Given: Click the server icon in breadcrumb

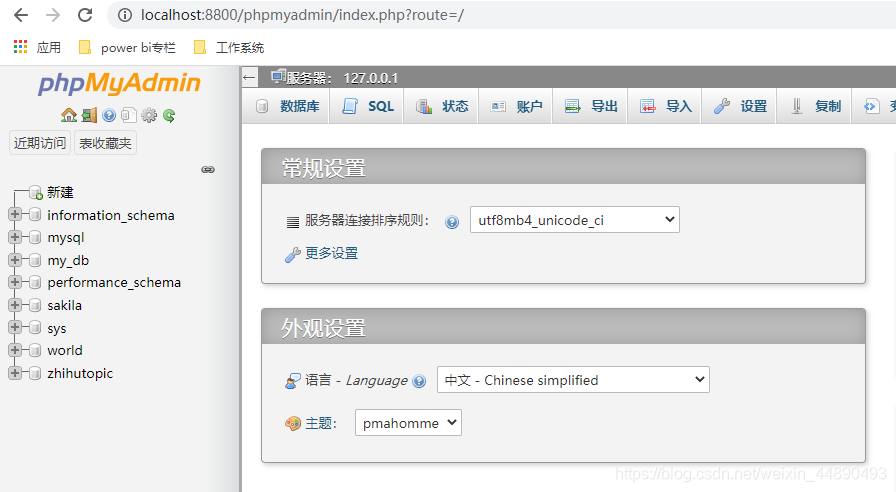Looking at the screenshot, I should (278, 77).
